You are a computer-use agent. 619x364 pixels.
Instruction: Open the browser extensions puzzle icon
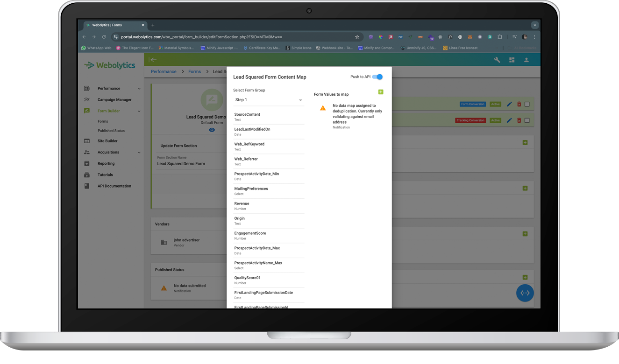(x=500, y=37)
